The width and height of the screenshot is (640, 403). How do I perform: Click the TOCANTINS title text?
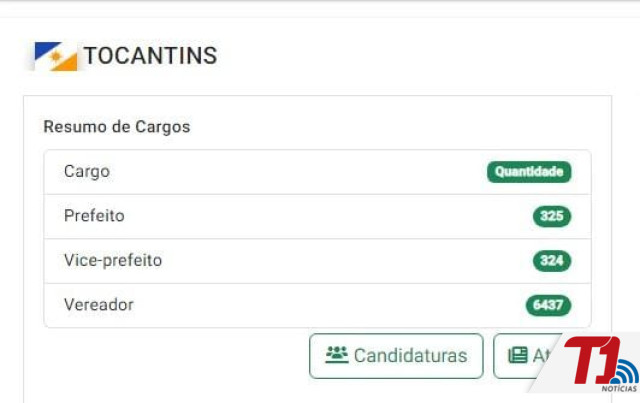point(150,56)
